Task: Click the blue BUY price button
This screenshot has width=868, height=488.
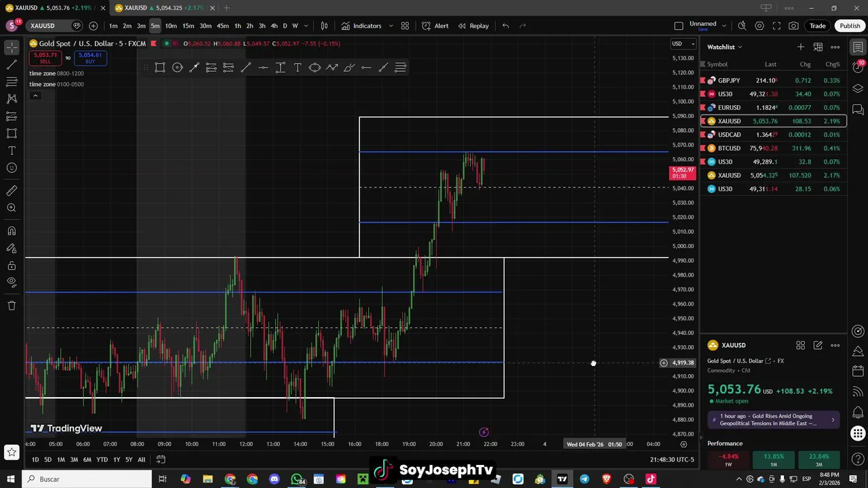Action: [90, 58]
